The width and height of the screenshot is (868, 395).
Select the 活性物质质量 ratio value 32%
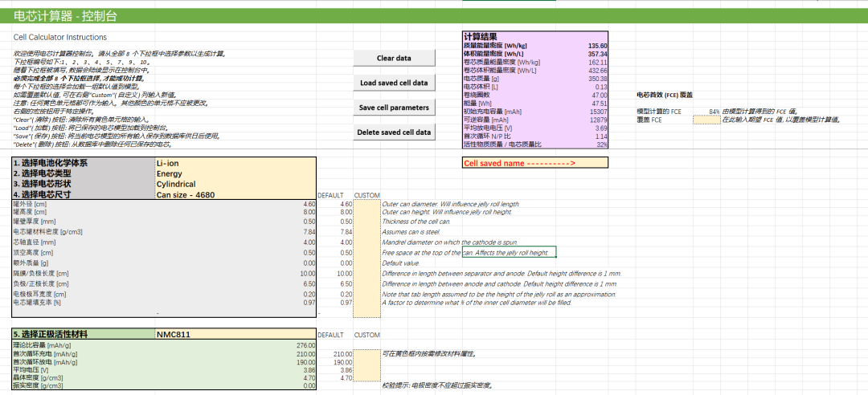(x=602, y=145)
